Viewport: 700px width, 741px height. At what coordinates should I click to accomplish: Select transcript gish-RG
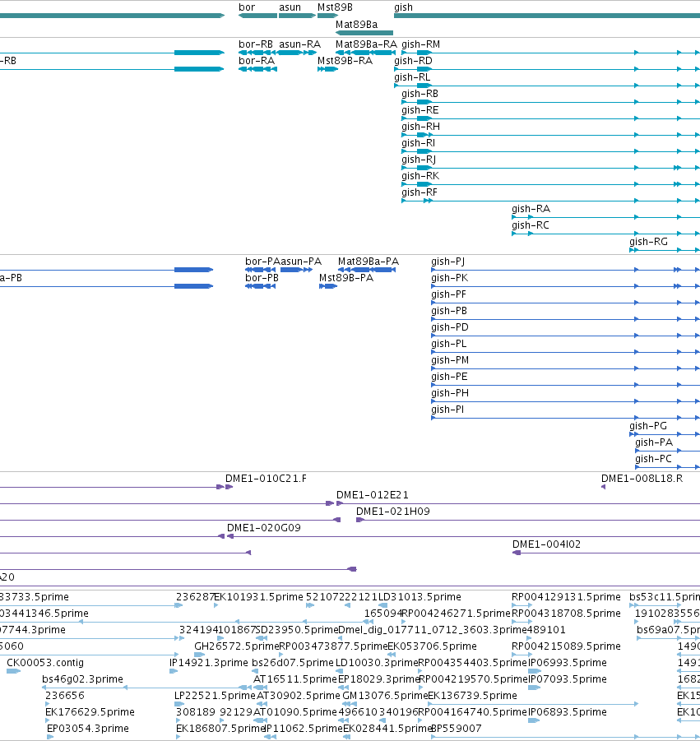coord(648,242)
